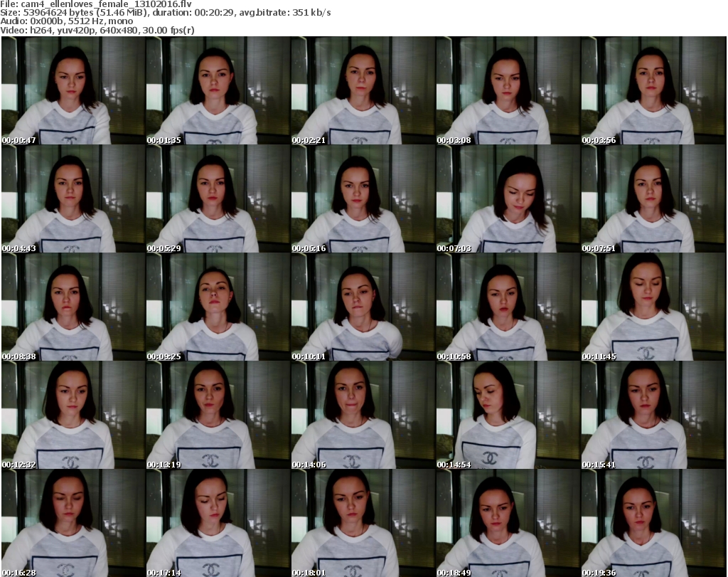Click the frame at 00:12:32
Screen dimensions: 728x577
tap(73, 415)
